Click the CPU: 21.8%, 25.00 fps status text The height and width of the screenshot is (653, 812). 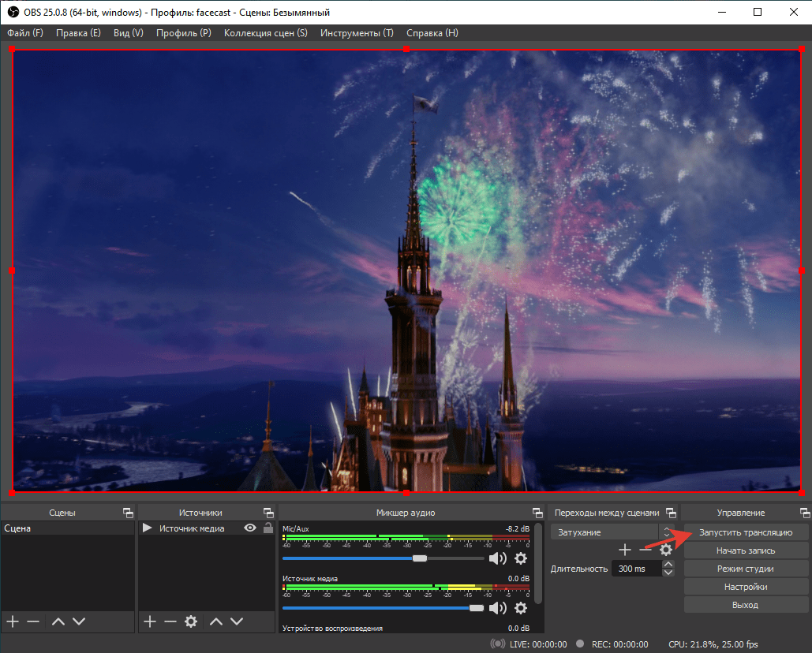click(x=713, y=644)
